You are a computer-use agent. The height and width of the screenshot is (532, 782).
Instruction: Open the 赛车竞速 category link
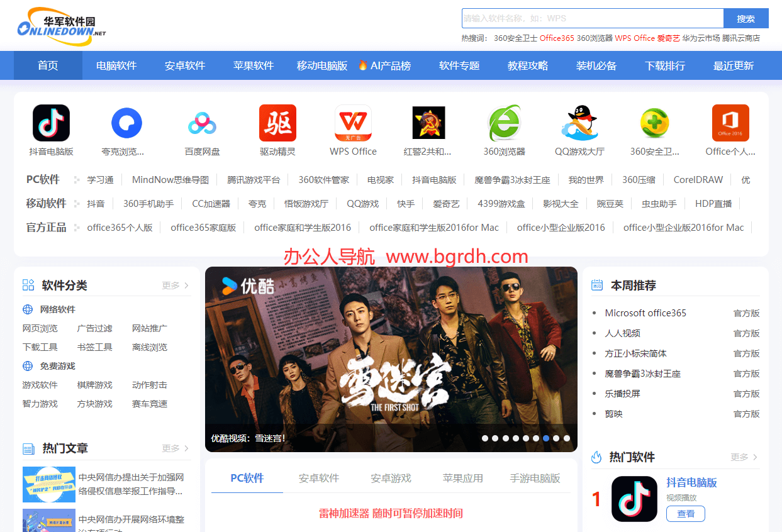point(150,404)
